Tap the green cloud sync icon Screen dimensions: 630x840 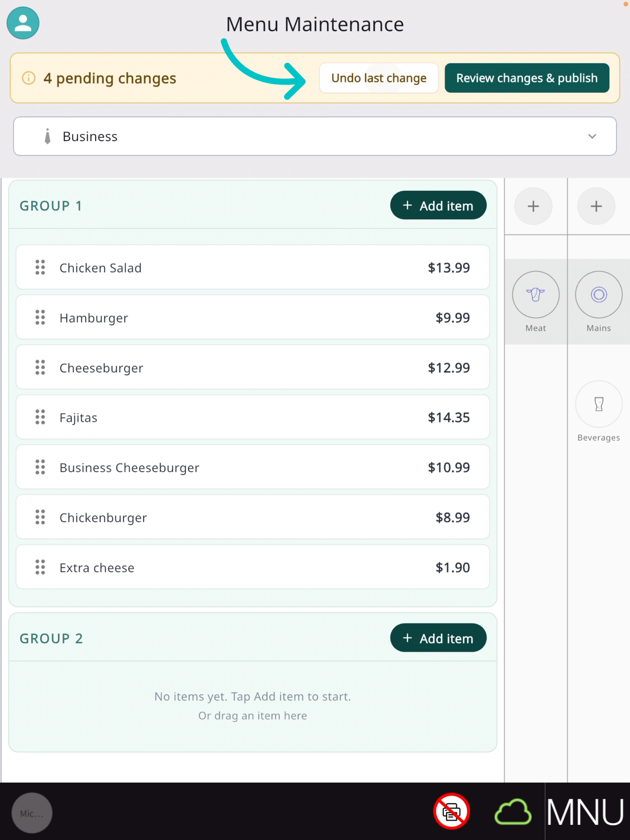tap(513, 812)
